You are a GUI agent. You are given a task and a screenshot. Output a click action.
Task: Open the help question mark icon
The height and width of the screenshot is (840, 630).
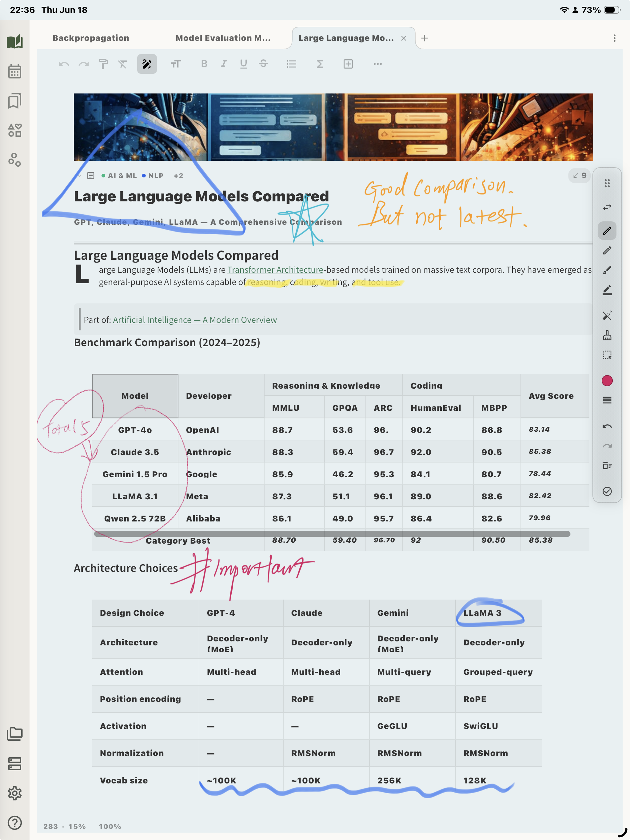15,822
